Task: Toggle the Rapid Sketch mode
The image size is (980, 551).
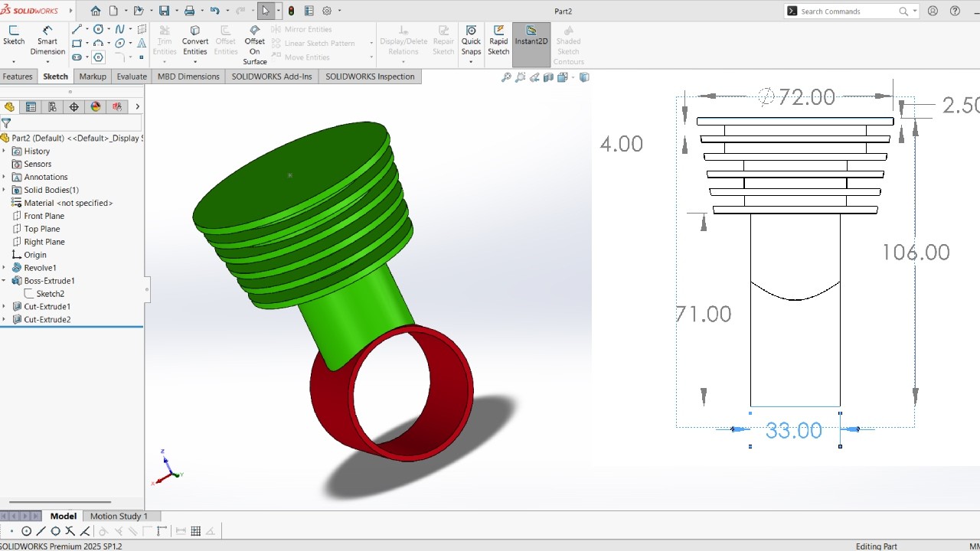Action: [498, 41]
